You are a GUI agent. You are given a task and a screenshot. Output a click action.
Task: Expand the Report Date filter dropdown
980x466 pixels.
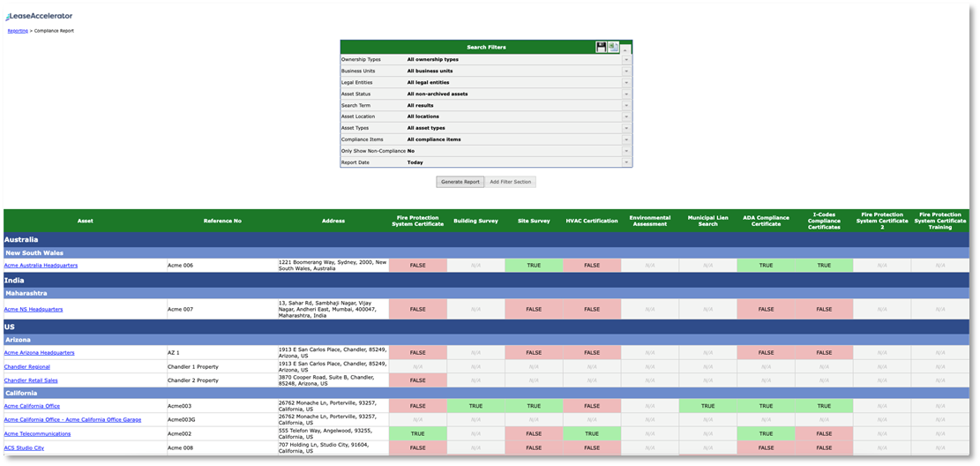point(626,162)
